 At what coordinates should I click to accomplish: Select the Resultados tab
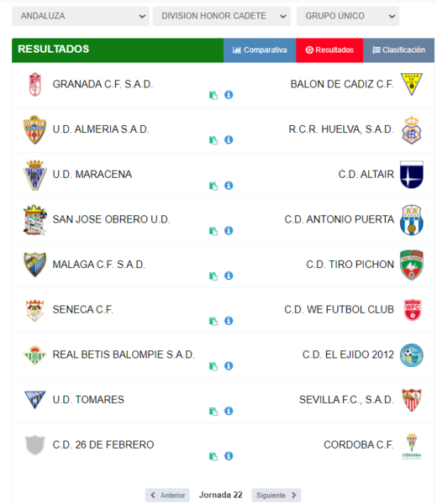pyautogui.click(x=329, y=50)
